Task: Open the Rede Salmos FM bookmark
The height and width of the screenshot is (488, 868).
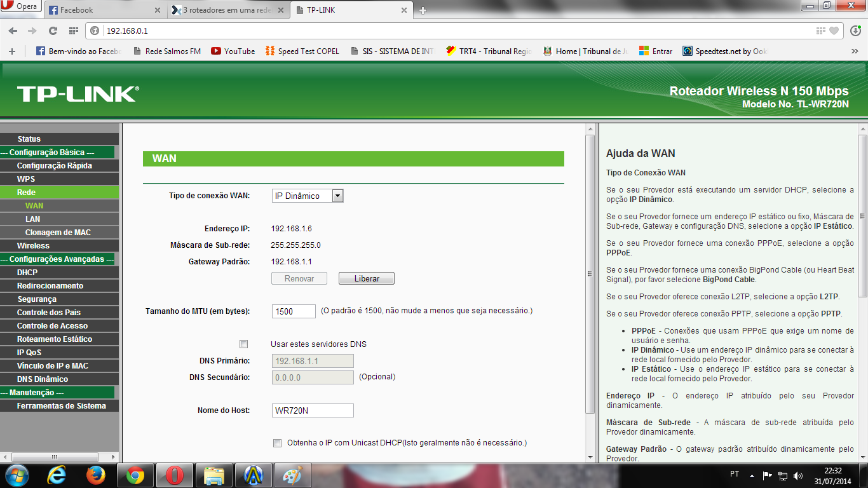Action: [166, 51]
